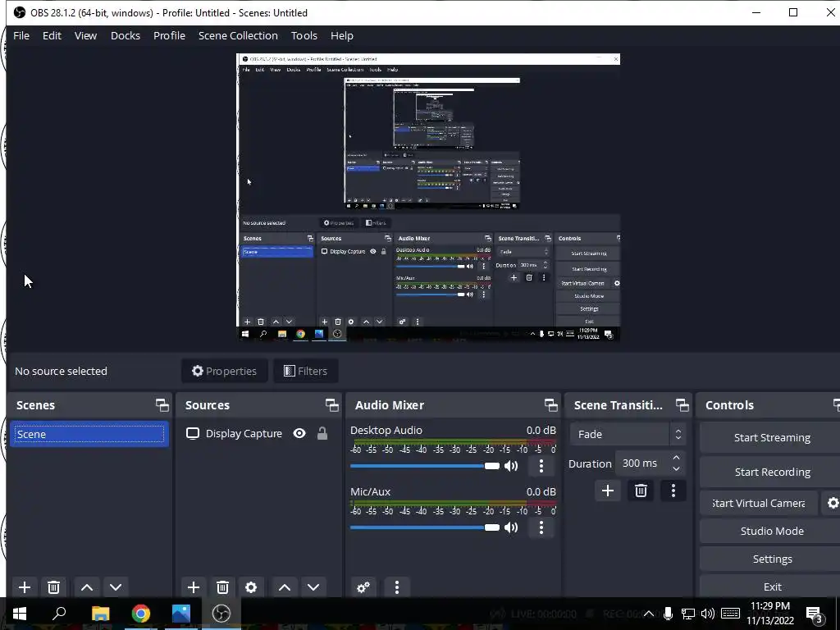Open the Help menu
The width and height of the screenshot is (840, 630).
[x=342, y=35]
